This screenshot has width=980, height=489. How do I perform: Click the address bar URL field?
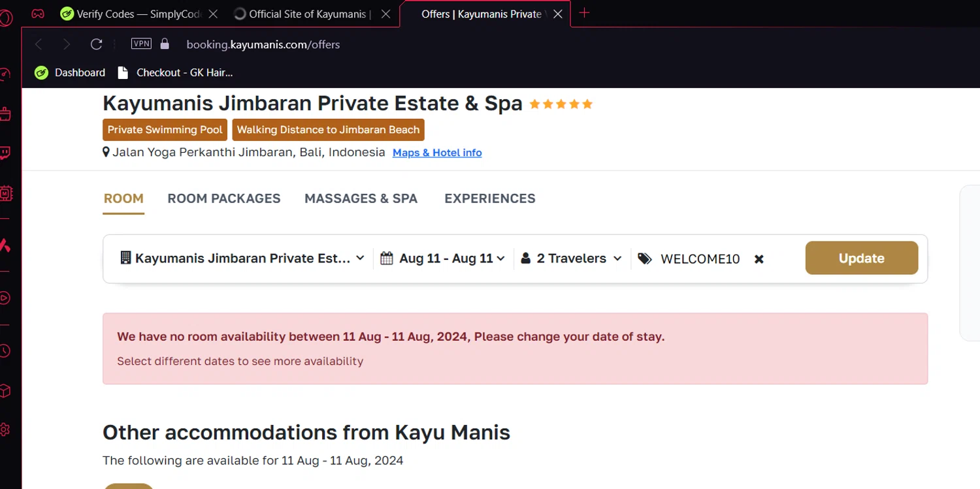click(x=263, y=44)
